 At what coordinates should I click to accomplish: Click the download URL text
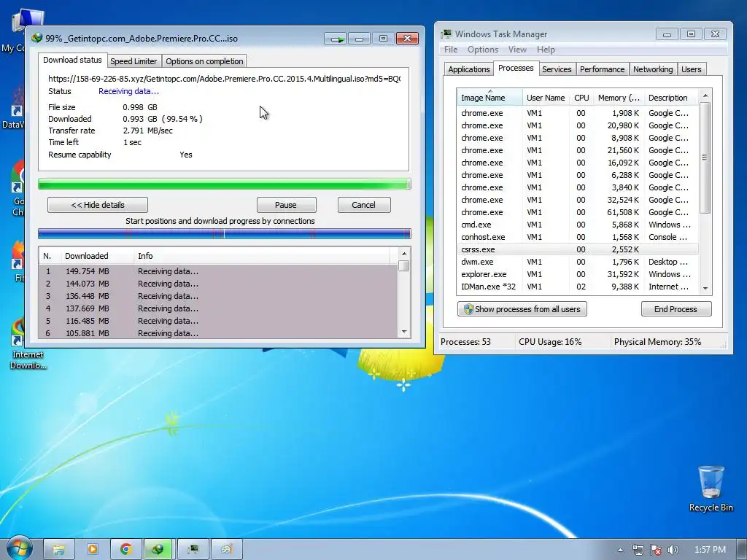click(x=224, y=79)
